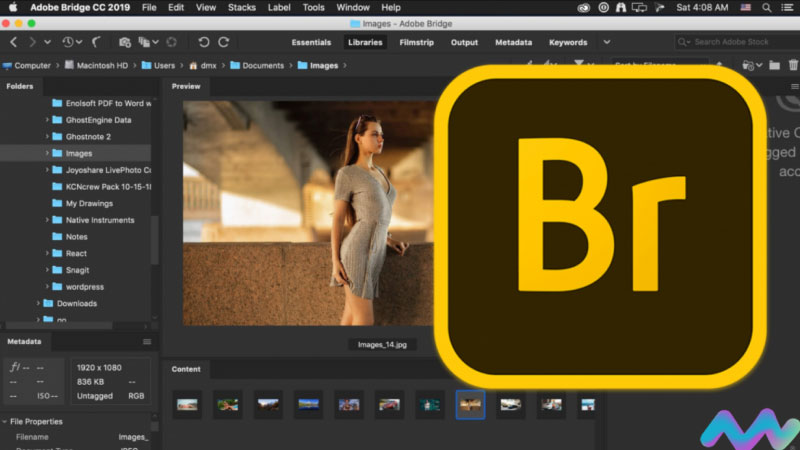Create a new folder using folder icon
800x450 pixels.
pos(773,66)
